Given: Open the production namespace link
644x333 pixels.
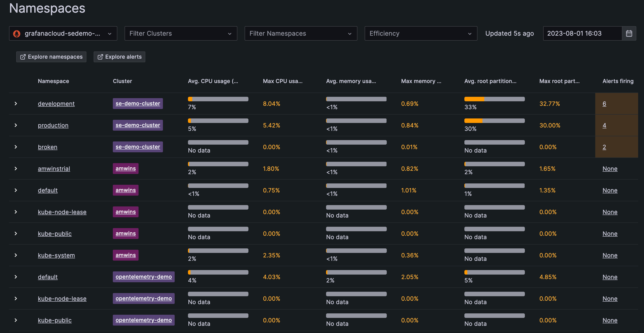Looking at the screenshot, I should click(x=53, y=125).
